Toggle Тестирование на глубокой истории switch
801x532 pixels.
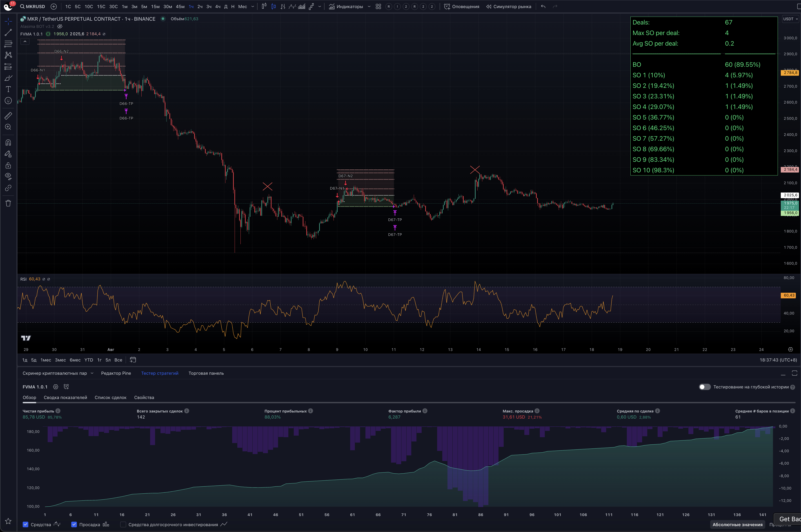[705, 387]
